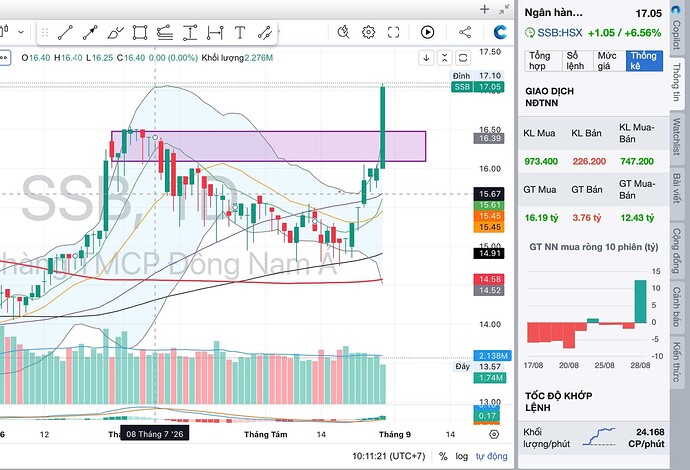Image resolution: width=690 pixels, height=470 pixels.
Task: Click the 10:11:21 (UTC+7) timezone
Action: [389, 456]
